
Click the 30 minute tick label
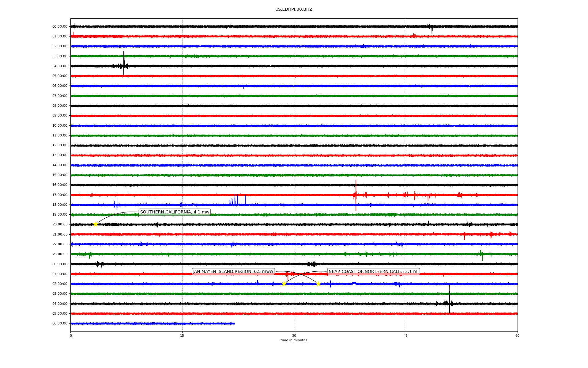pos(294,335)
